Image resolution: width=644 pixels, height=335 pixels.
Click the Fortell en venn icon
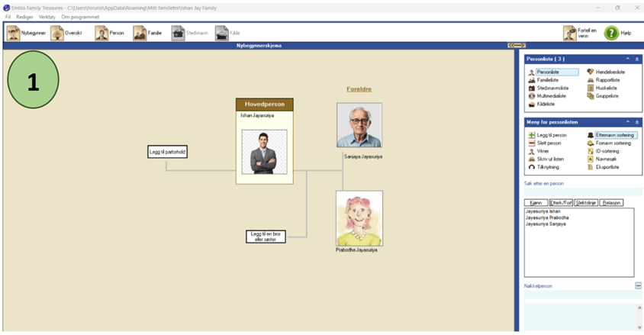coord(570,33)
